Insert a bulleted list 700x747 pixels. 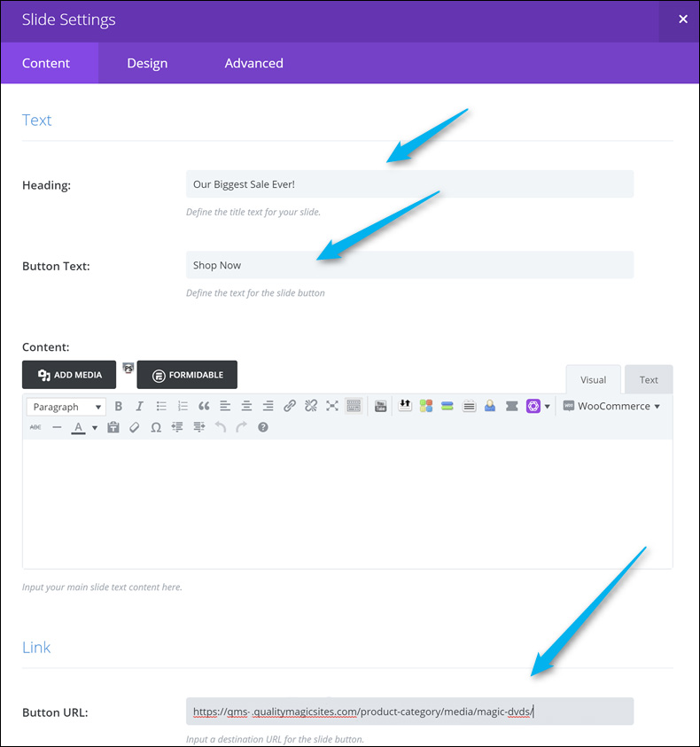[x=161, y=407]
